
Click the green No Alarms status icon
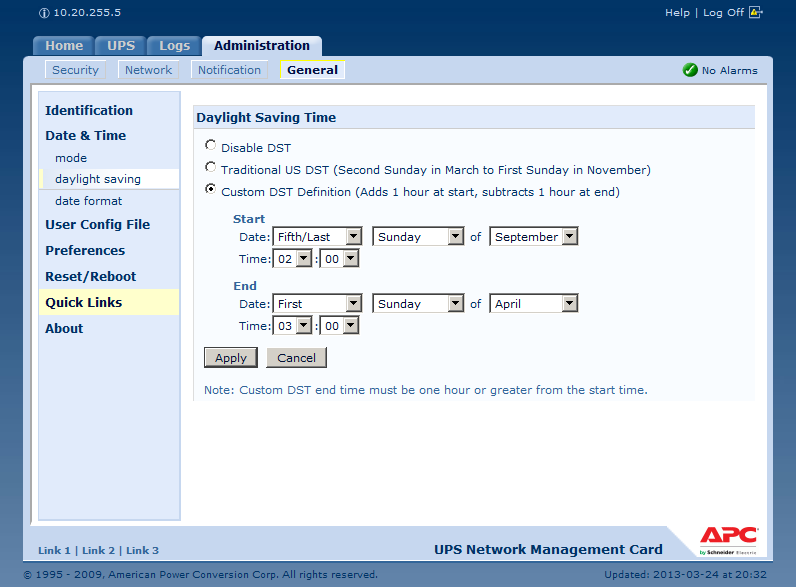point(689,70)
